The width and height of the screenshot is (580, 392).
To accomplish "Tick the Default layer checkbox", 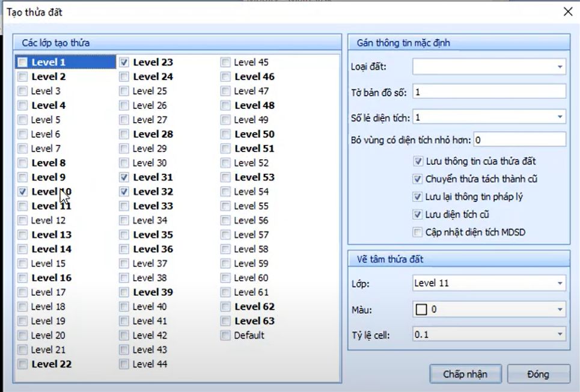I will click(x=225, y=335).
